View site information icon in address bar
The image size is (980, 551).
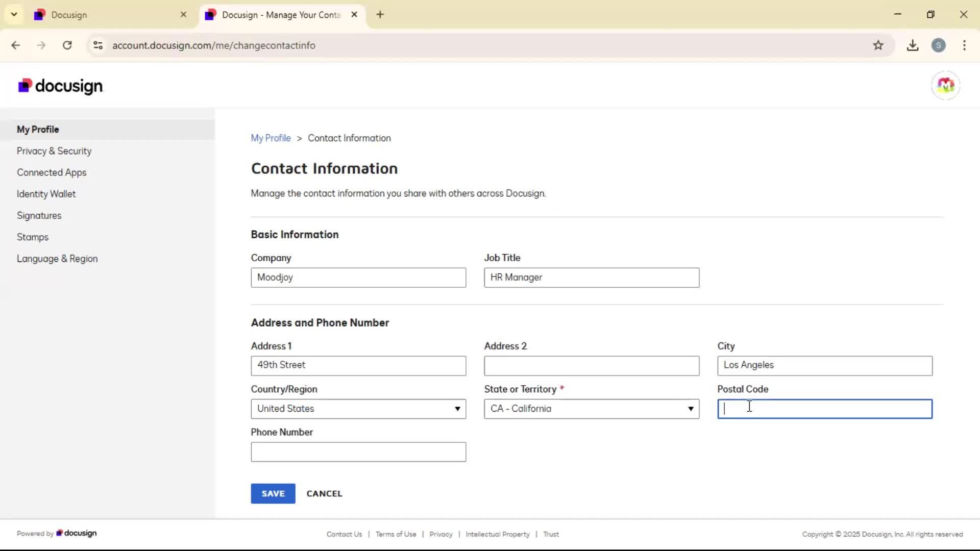(x=98, y=45)
